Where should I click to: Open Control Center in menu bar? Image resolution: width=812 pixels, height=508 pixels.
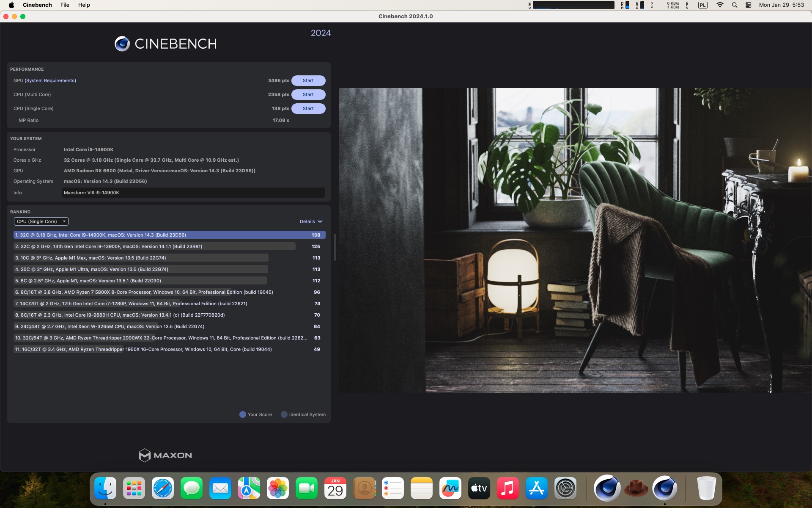[x=748, y=5]
